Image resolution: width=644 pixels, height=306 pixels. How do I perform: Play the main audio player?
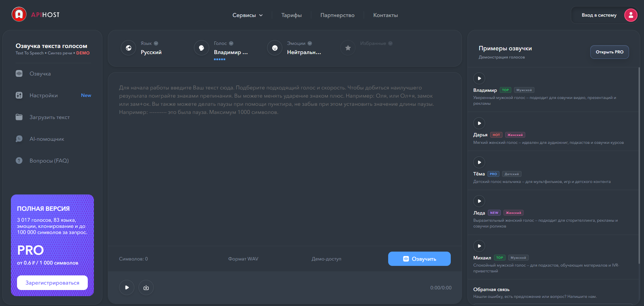pos(127,288)
